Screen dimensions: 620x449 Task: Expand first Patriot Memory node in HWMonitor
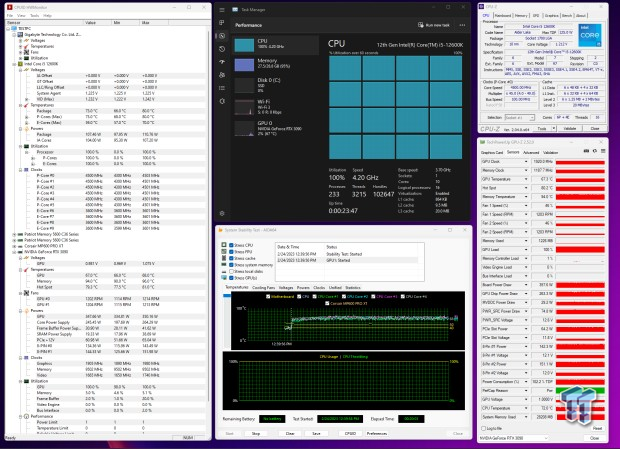[x=14, y=234]
